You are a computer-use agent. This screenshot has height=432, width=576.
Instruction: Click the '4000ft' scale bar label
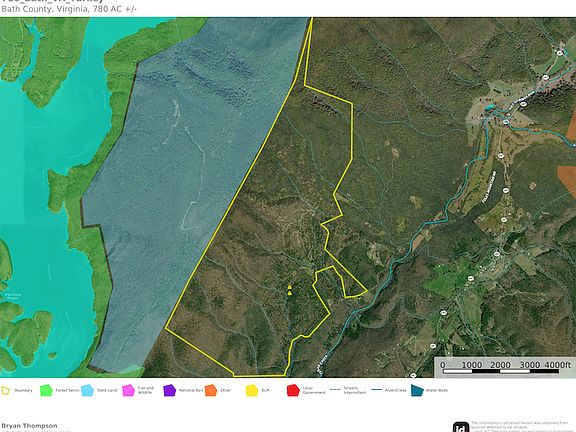(x=558, y=364)
